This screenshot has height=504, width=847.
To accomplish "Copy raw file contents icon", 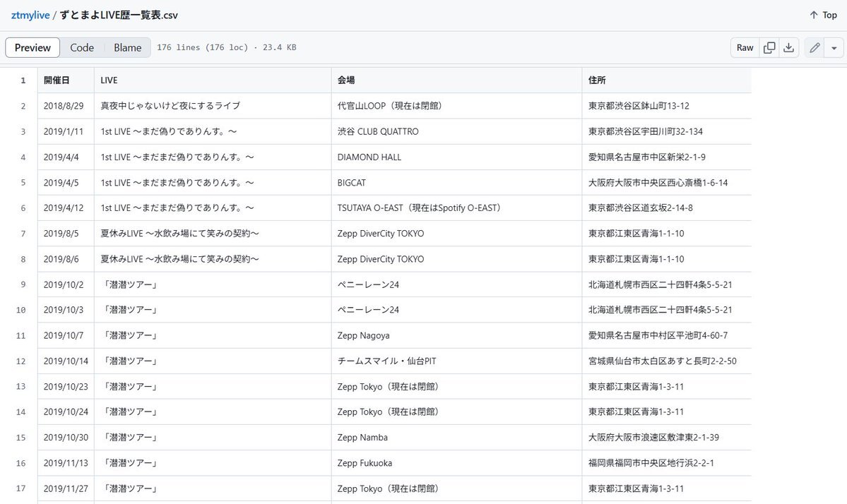I will (769, 47).
